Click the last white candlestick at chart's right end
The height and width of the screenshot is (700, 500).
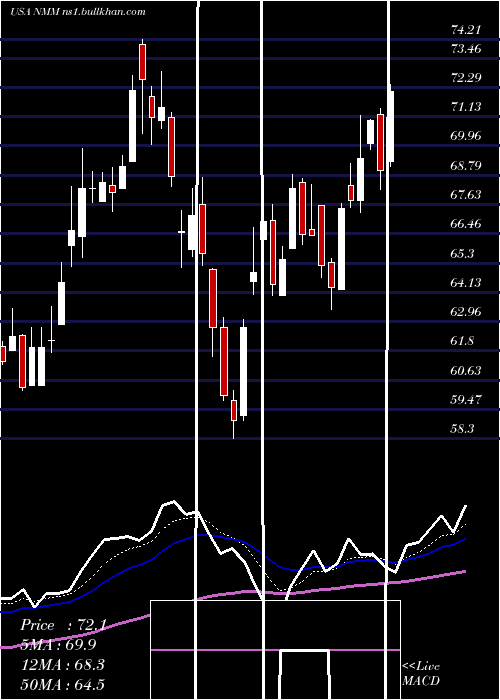pyautogui.click(x=391, y=126)
